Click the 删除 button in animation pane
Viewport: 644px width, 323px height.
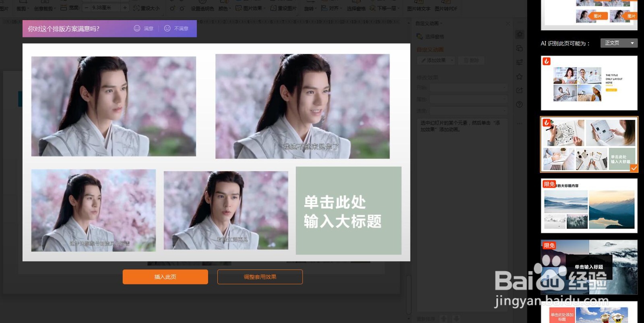click(x=471, y=60)
